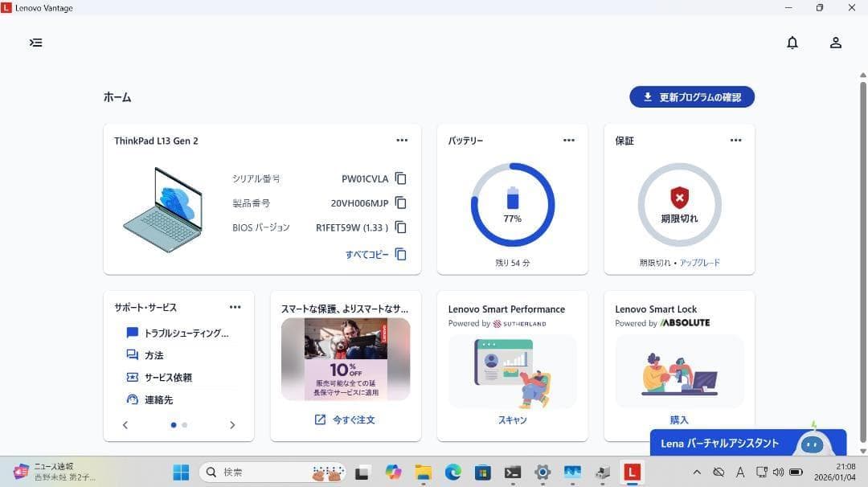
Task: Click 更新プログラムの確認 button
Action: click(691, 97)
